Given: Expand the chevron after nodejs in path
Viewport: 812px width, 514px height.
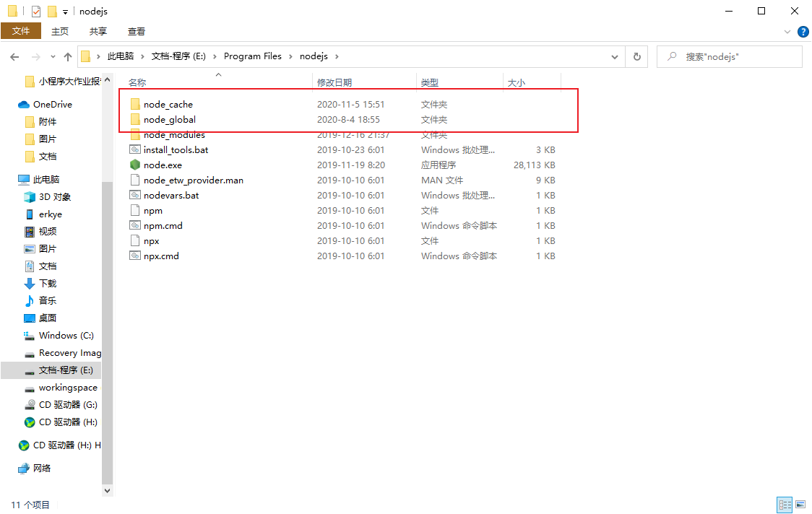Looking at the screenshot, I should [x=337, y=56].
